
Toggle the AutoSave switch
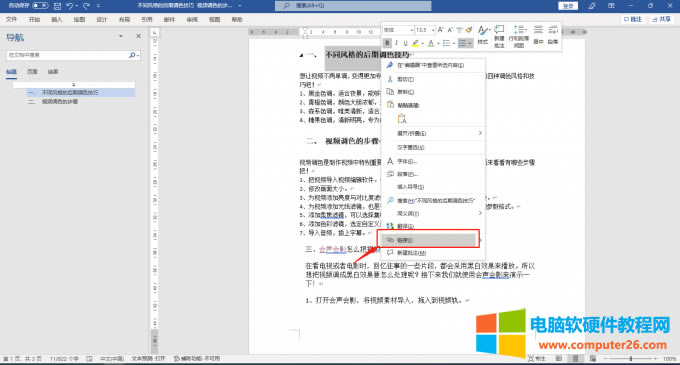(x=40, y=6)
